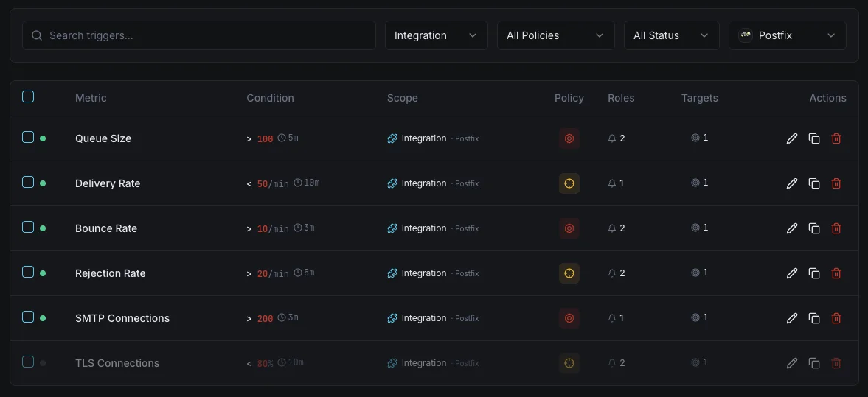Viewport: 868px width, 397px height.
Task: Edit the Rejection Rate trigger
Action: [x=792, y=273]
